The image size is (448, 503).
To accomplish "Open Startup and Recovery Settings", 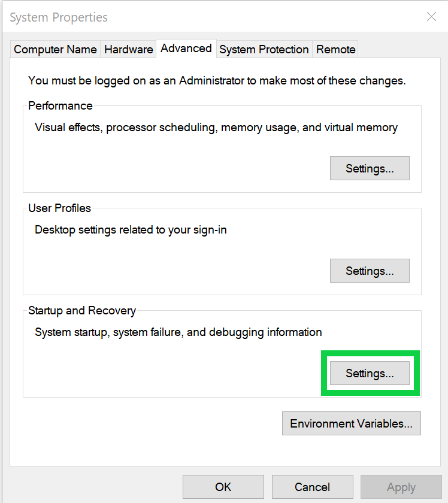I will point(369,373).
